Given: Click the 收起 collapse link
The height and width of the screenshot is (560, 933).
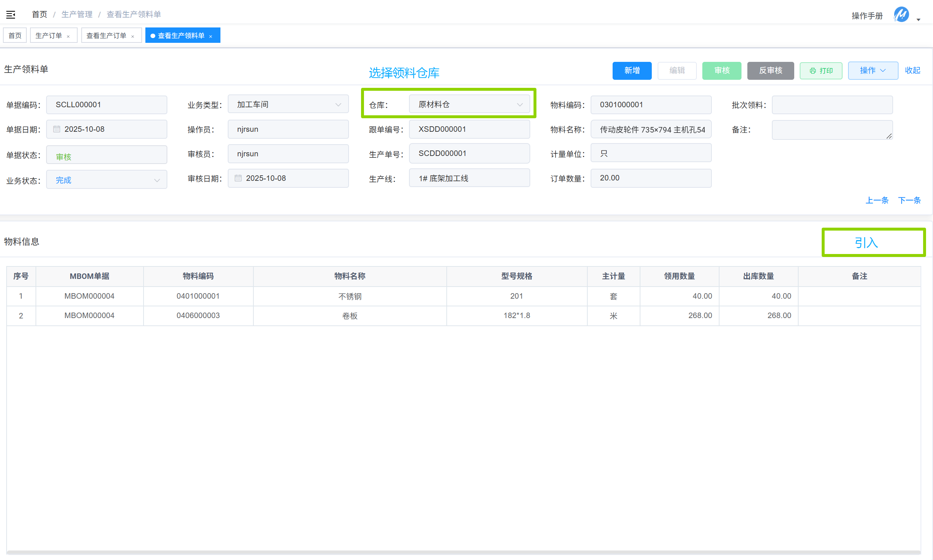Looking at the screenshot, I should point(912,71).
